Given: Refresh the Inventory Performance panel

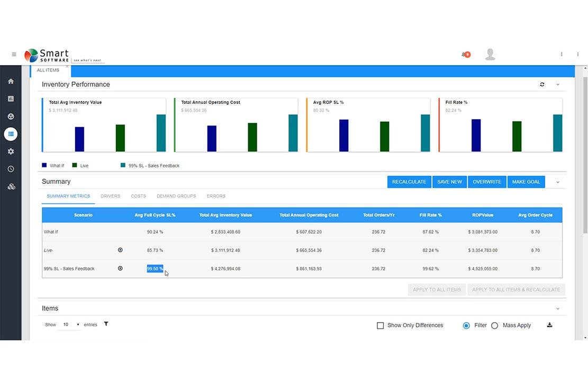Looking at the screenshot, I should 542,85.
